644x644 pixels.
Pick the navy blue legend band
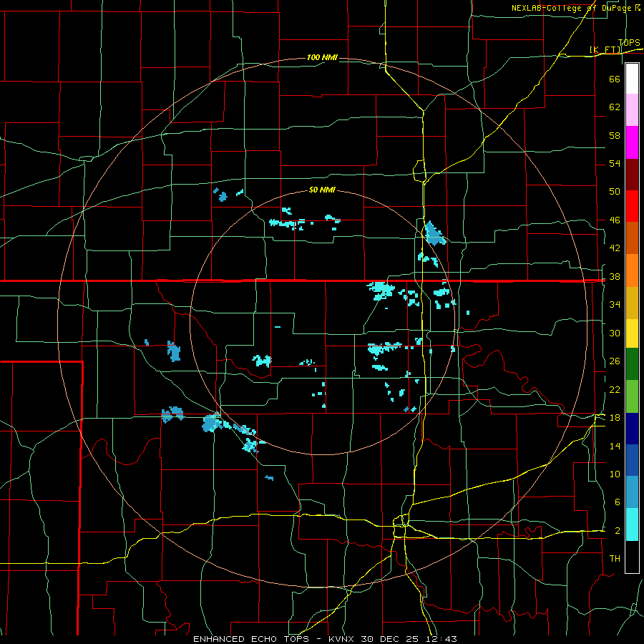632,429
